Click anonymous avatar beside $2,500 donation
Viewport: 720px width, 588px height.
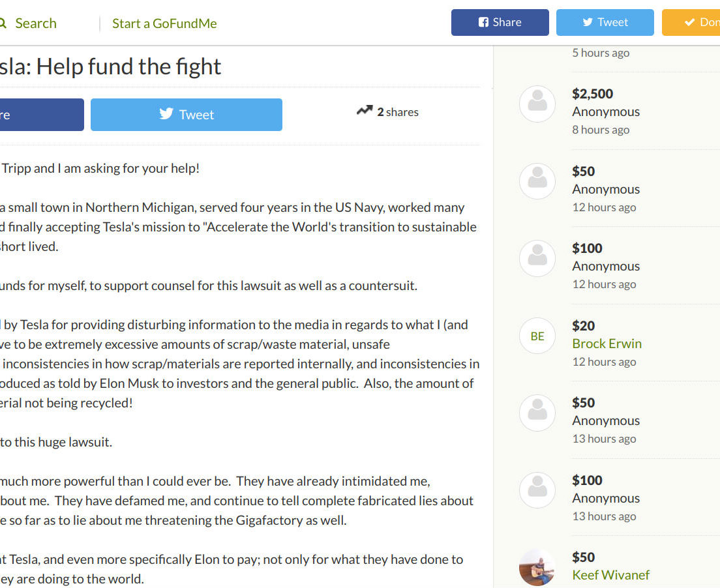[x=537, y=104]
